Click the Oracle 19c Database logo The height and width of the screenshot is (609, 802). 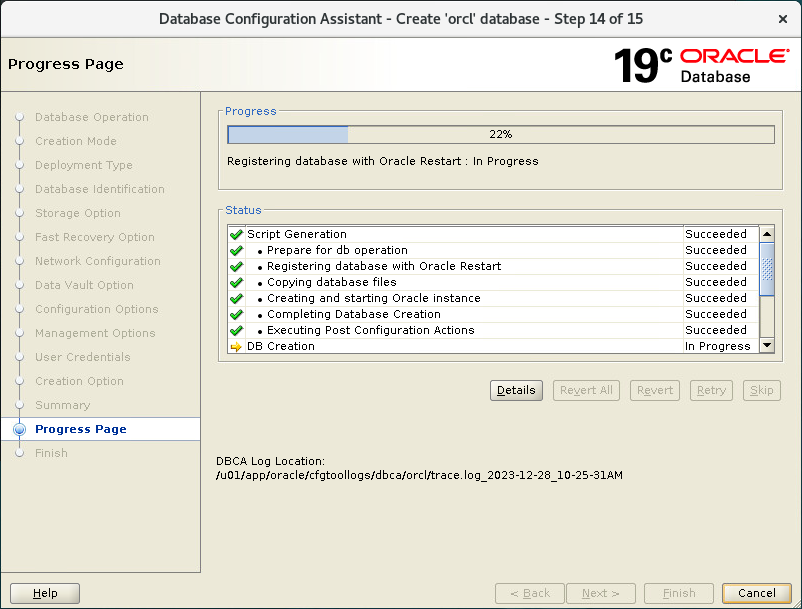[x=701, y=65]
